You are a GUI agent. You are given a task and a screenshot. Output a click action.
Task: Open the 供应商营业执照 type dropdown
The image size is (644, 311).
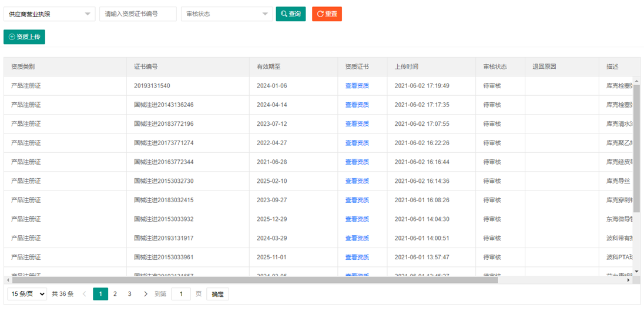point(49,14)
